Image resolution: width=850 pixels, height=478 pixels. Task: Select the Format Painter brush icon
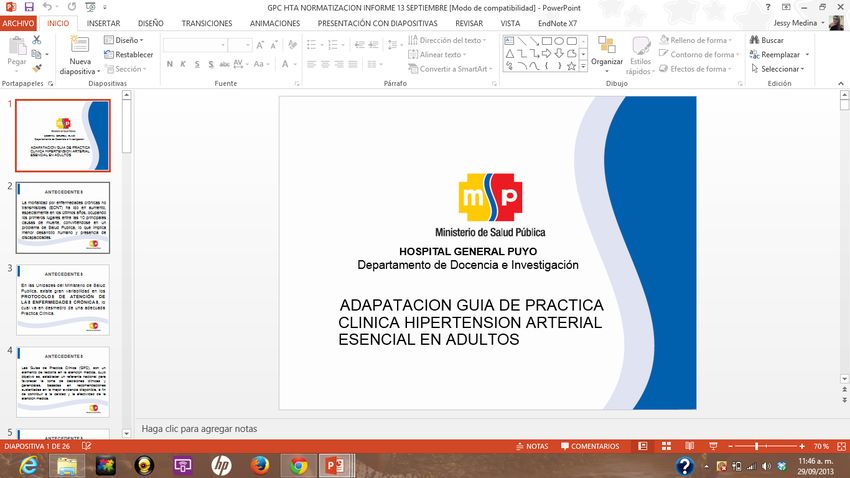point(37,68)
